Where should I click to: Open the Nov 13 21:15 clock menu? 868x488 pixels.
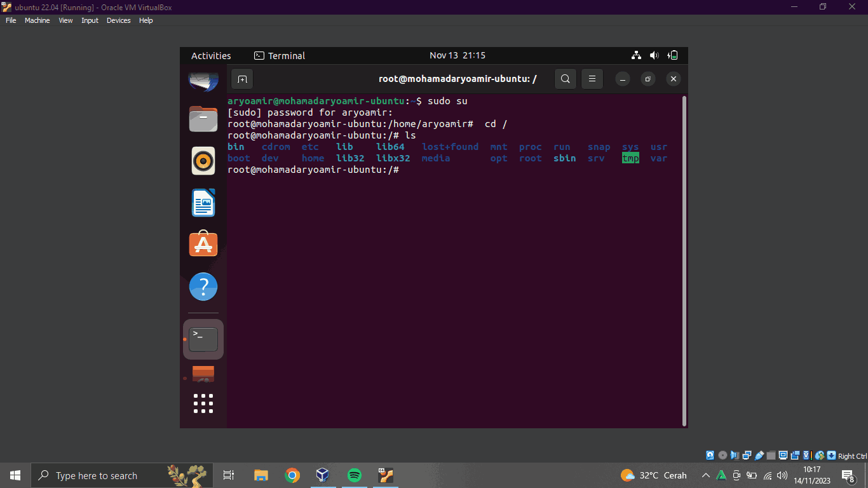458,56
